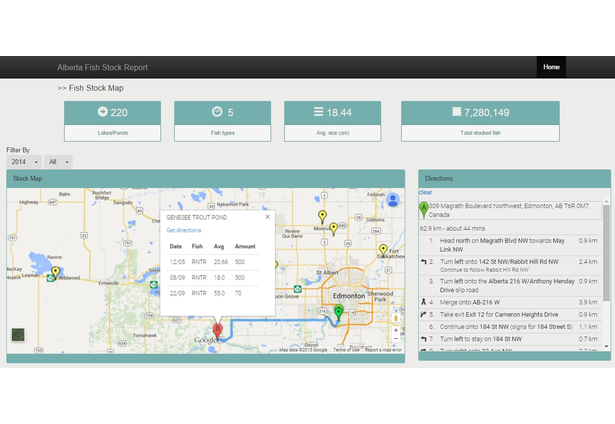Click the merge icon on step 4
Screen dimensions: 615x424
click(x=424, y=302)
